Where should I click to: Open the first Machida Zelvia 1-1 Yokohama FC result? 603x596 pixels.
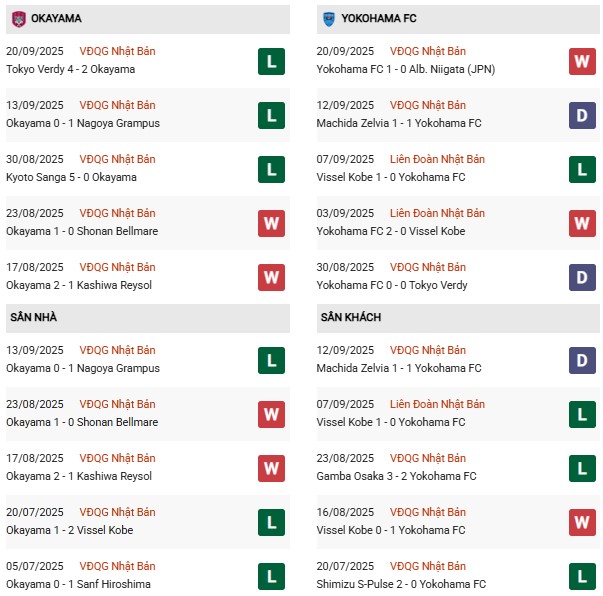(x=399, y=123)
